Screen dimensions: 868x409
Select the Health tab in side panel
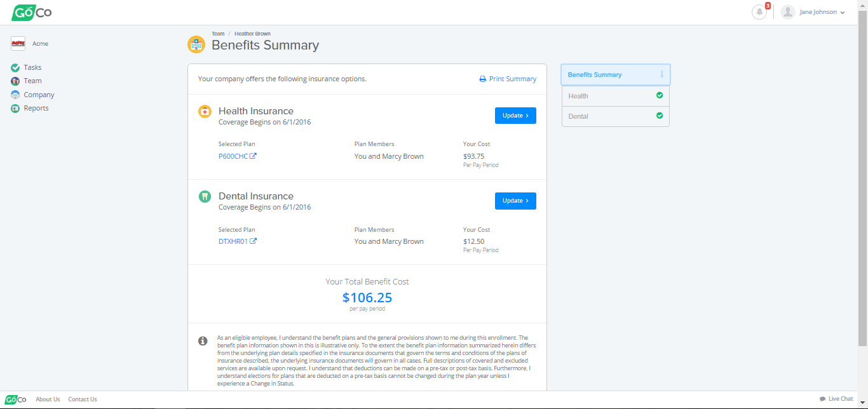[x=578, y=96]
